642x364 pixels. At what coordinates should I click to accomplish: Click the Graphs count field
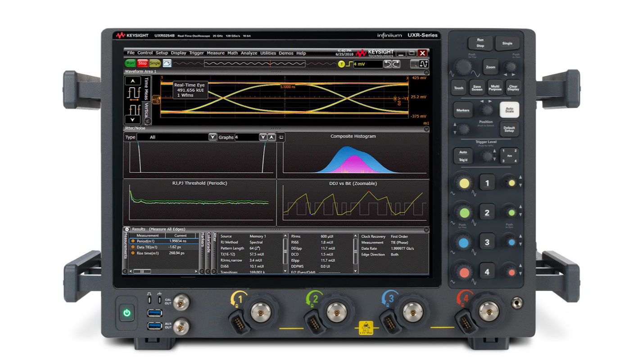[x=246, y=137]
